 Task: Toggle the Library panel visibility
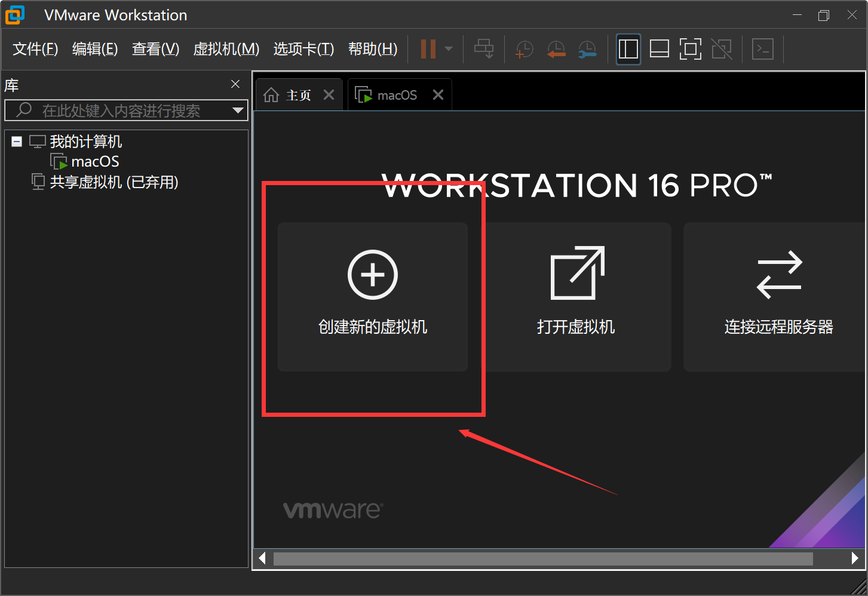[x=628, y=48]
